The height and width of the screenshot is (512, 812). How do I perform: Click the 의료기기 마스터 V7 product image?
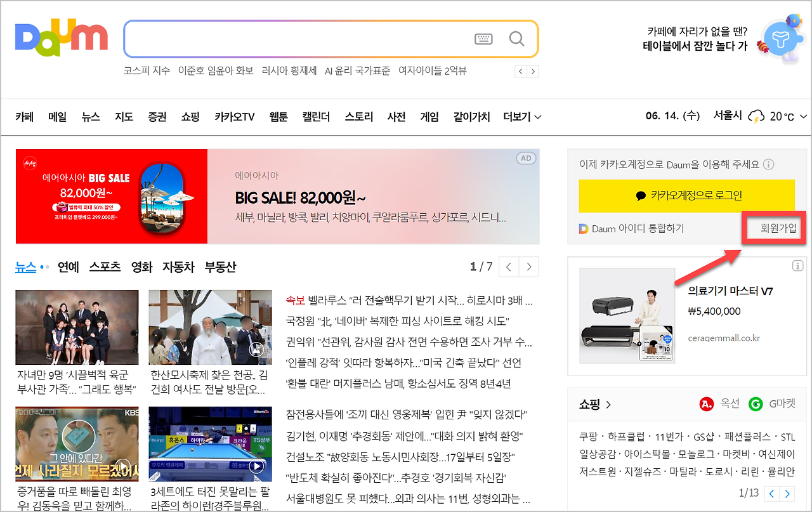pos(627,315)
